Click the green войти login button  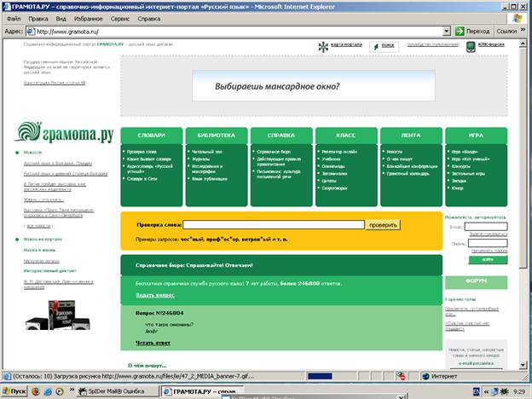pyautogui.click(x=488, y=259)
